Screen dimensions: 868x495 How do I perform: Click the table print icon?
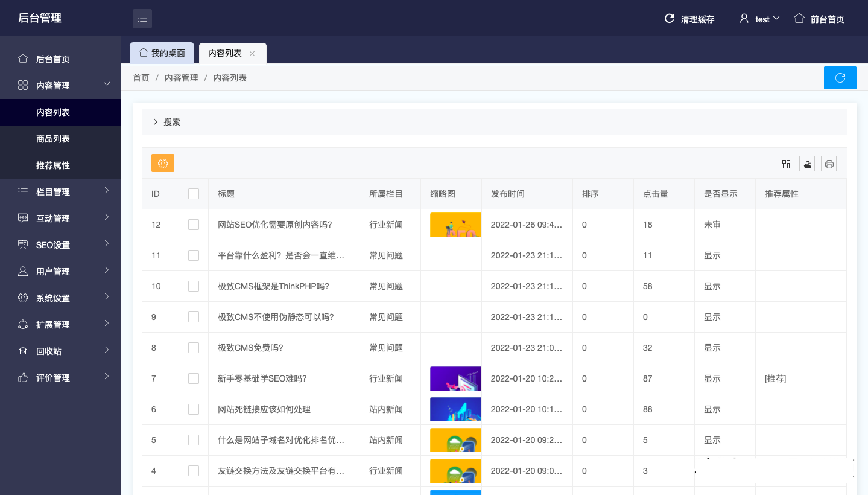coord(829,164)
